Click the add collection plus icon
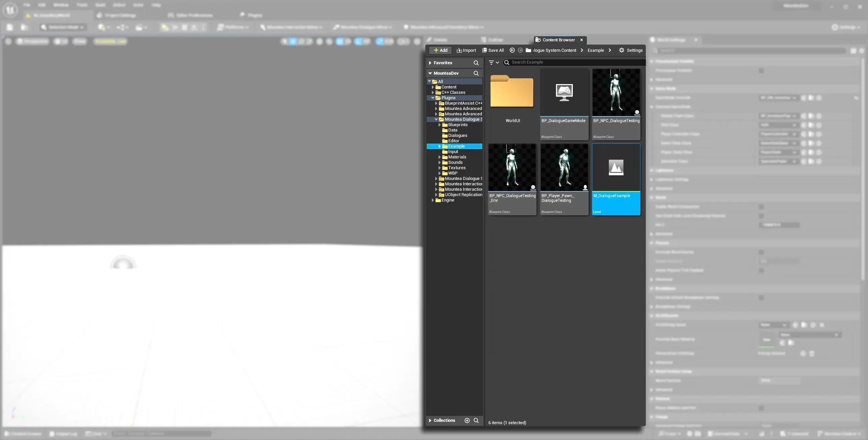This screenshot has width=868, height=440. coord(467,420)
